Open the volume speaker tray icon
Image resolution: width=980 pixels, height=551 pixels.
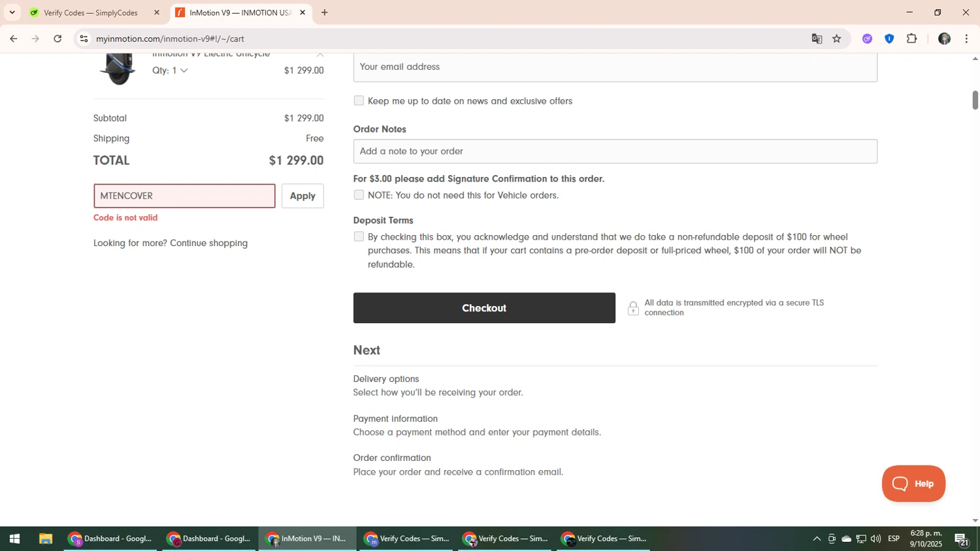point(875,539)
